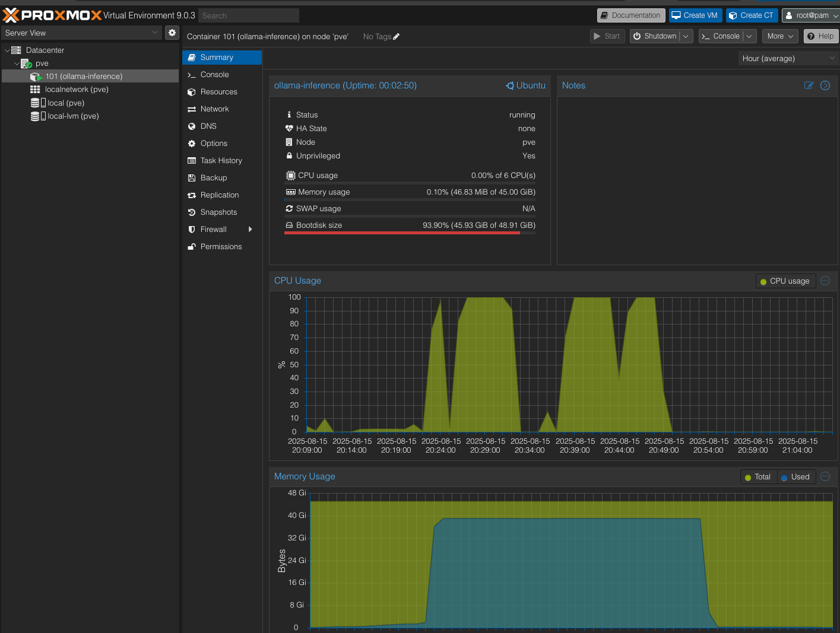Open Server View settings gear
Viewport: 840px width, 633px height.
point(172,33)
